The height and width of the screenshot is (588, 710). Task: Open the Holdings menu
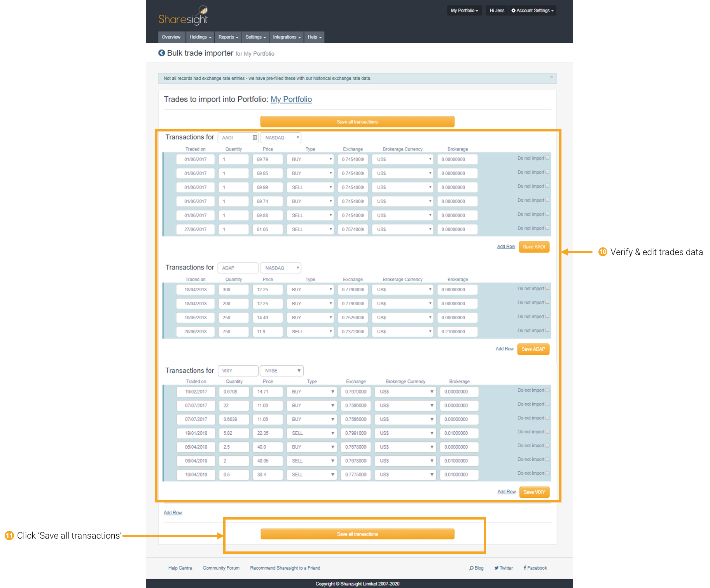(200, 37)
